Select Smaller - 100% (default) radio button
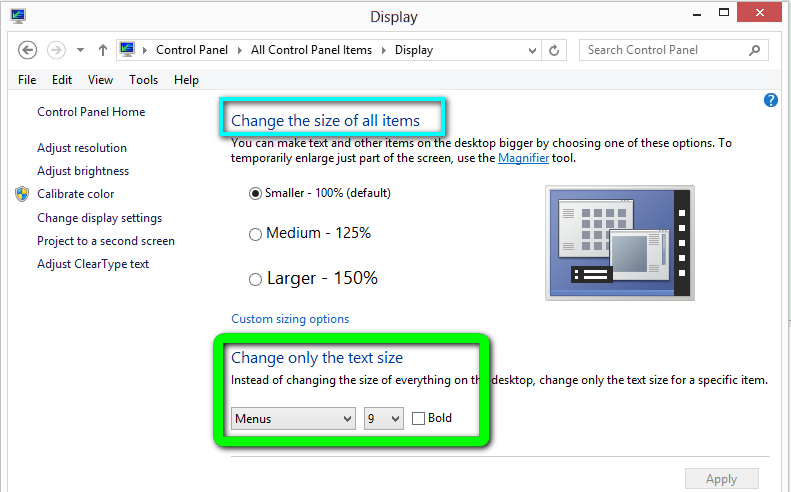Screen dimensions: 791x492 pos(255,193)
